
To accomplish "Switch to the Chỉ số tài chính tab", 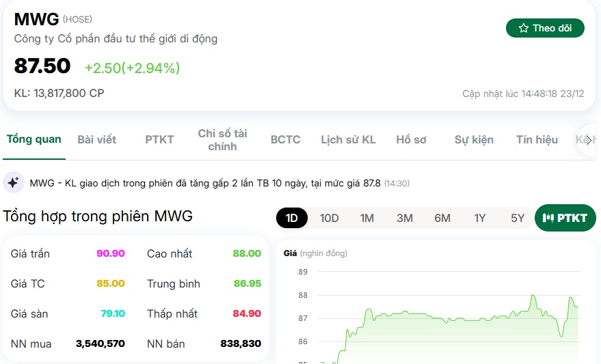I will (222, 139).
